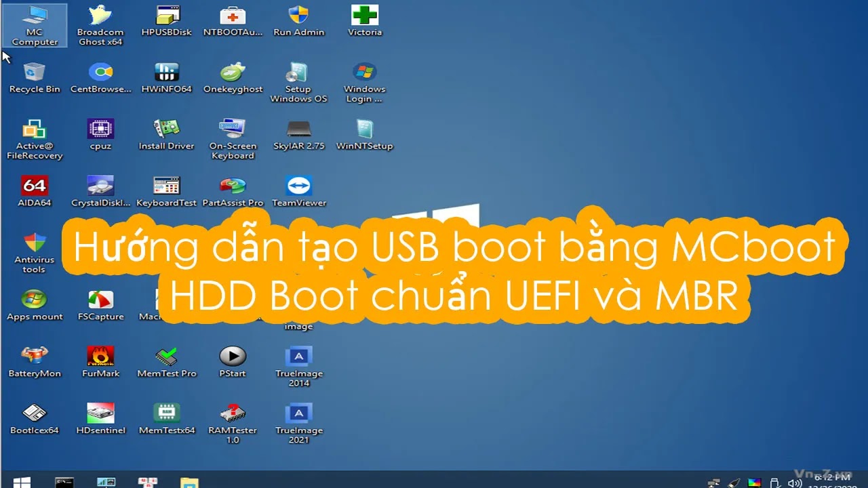Open the Windows Start menu
This screenshot has height=488, width=868.
tap(21, 482)
